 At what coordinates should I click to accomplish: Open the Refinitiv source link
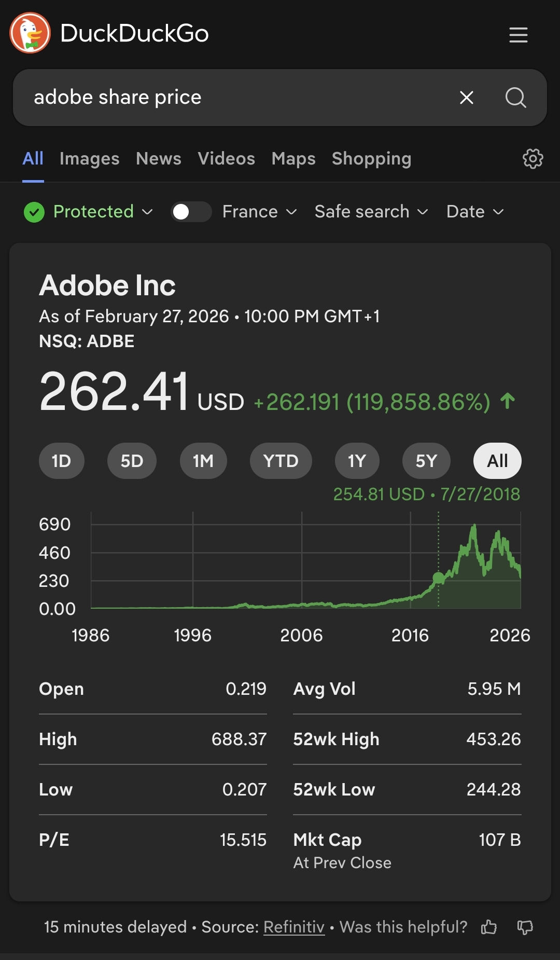pos(294,927)
